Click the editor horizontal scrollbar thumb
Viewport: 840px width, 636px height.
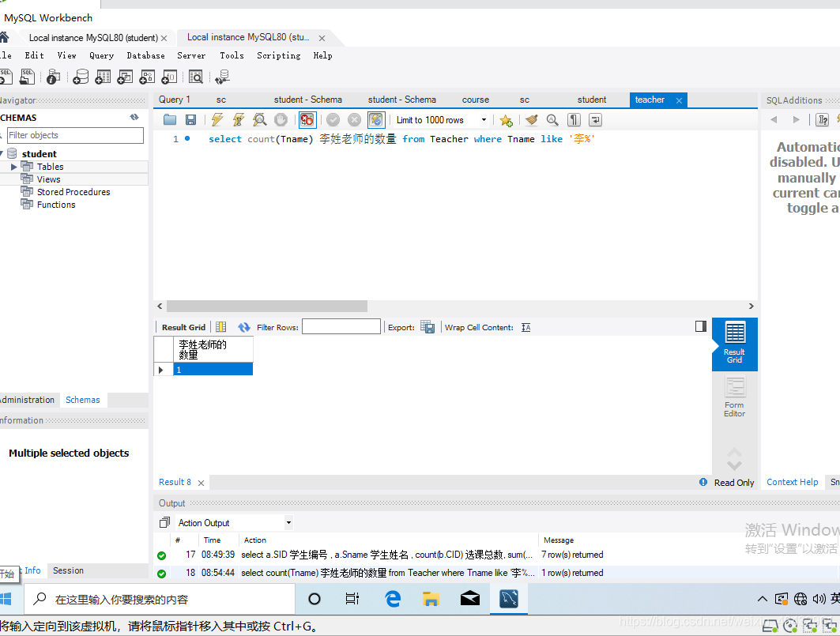pyautogui.click(x=267, y=306)
